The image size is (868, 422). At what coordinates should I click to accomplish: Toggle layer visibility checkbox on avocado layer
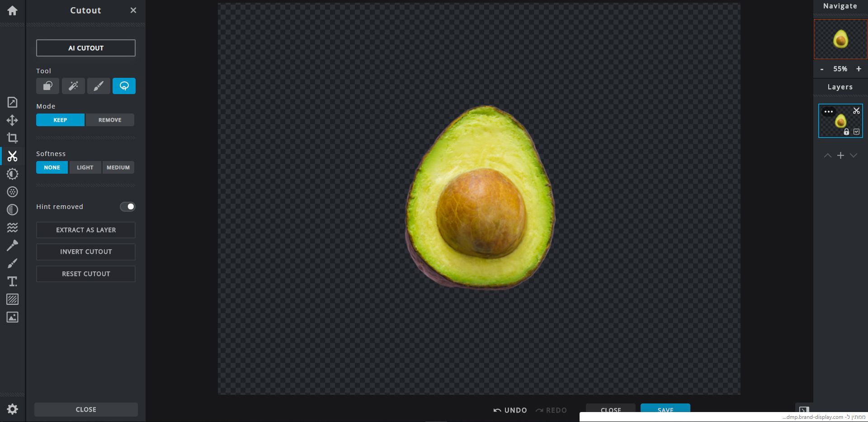(x=856, y=132)
